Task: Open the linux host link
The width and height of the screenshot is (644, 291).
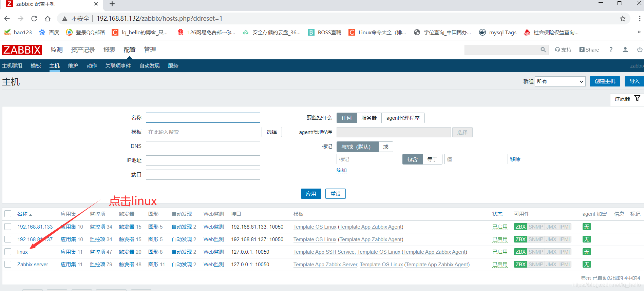Action: pyautogui.click(x=22, y=252)
